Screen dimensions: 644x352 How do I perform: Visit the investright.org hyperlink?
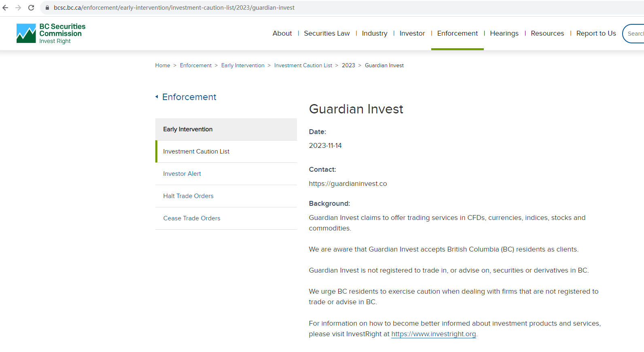click(434, 334)
